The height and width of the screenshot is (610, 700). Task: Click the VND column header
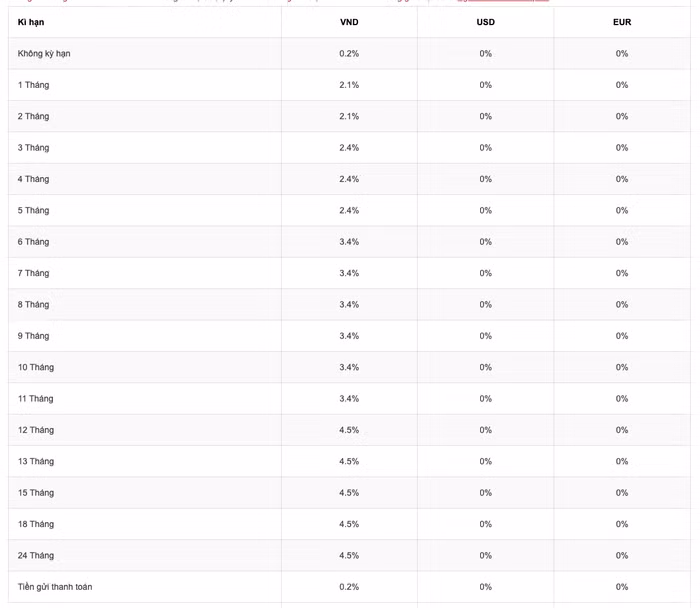point(349,22)
